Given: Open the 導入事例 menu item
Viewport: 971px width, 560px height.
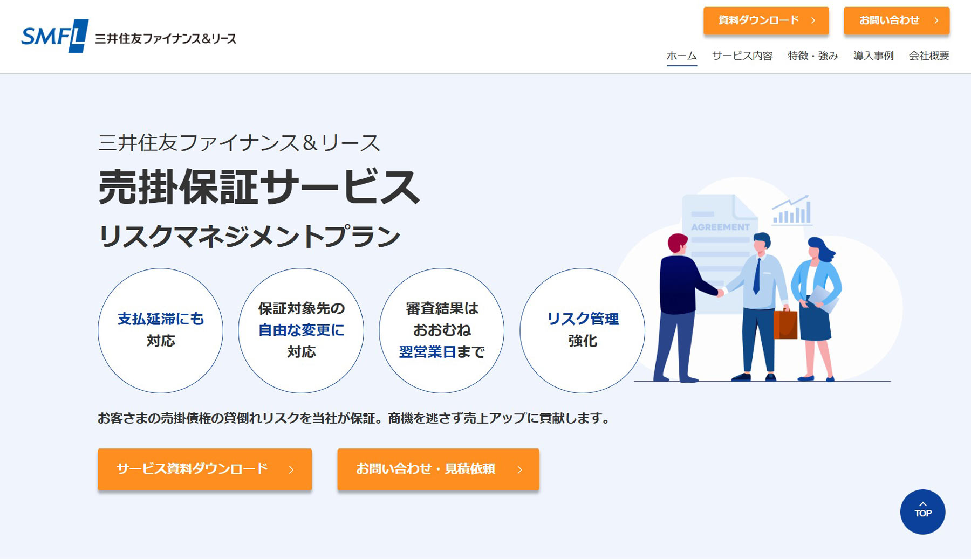Looking at the screenshot, I should [873, 56].
